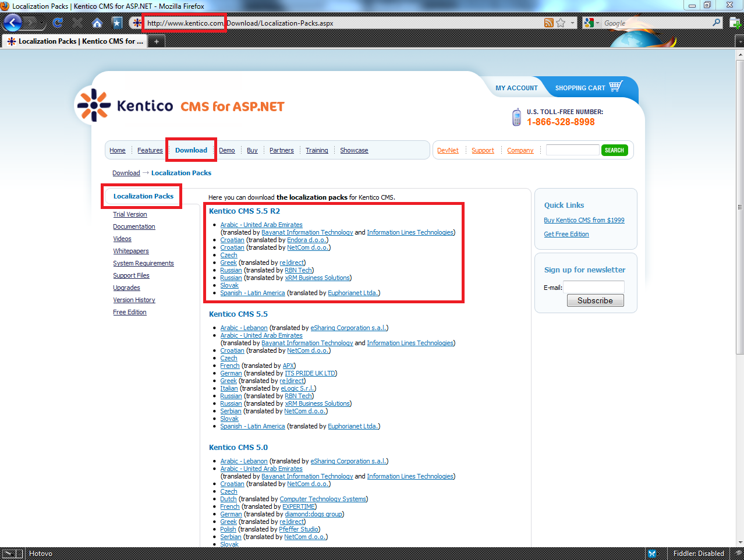Download Polish pack under Kentico CMS 5.0
The width and height of the screenshot is (744, 560).
coord(228,529)
